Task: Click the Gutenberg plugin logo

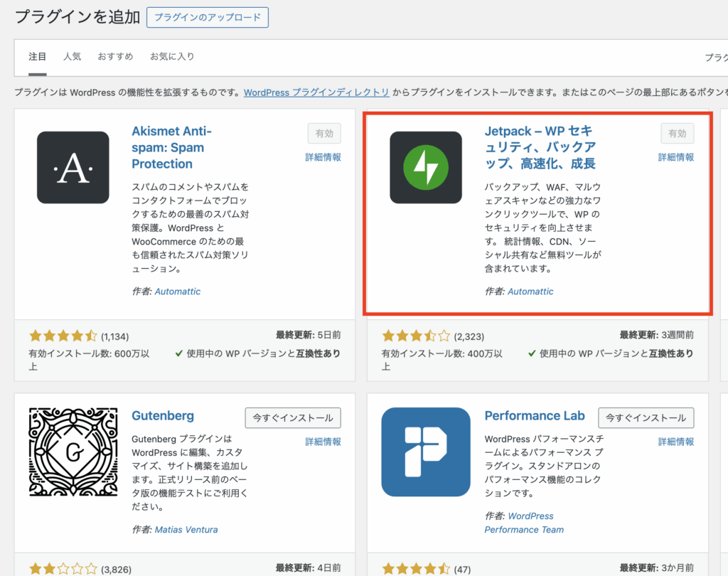Action: point(73,452)
